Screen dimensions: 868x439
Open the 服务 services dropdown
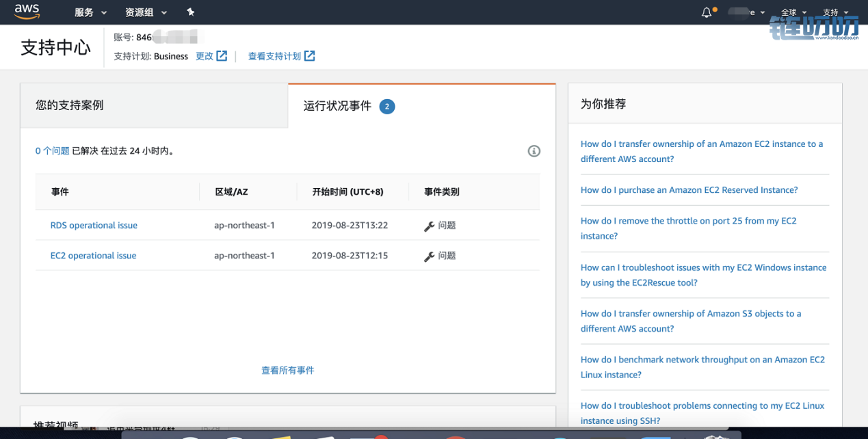click(x=90, y=12)
